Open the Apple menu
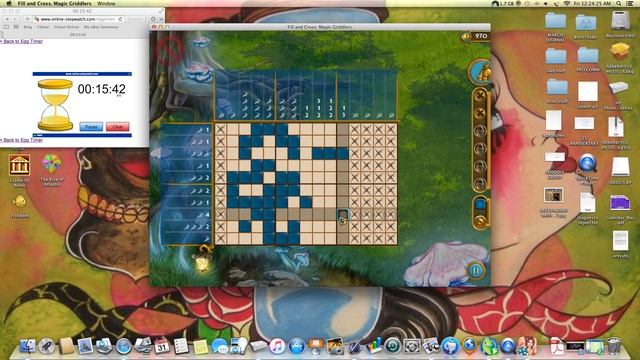The height and width of the screenshot is (360, 640). (9, 3)
